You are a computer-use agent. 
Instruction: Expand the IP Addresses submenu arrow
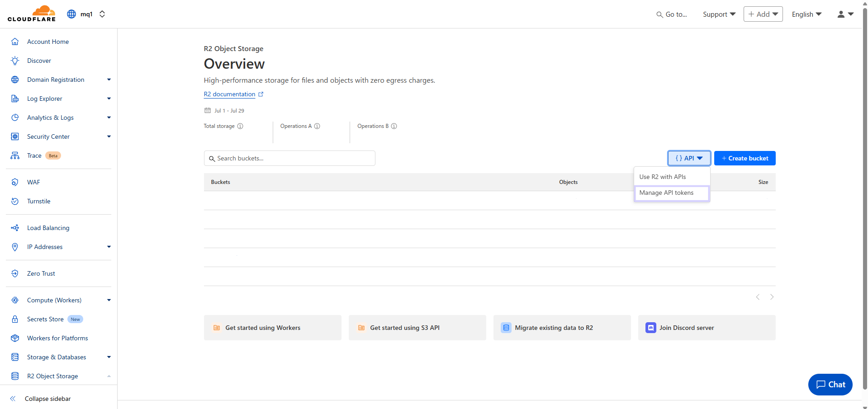pyautogui.click(x=109, y=247)
